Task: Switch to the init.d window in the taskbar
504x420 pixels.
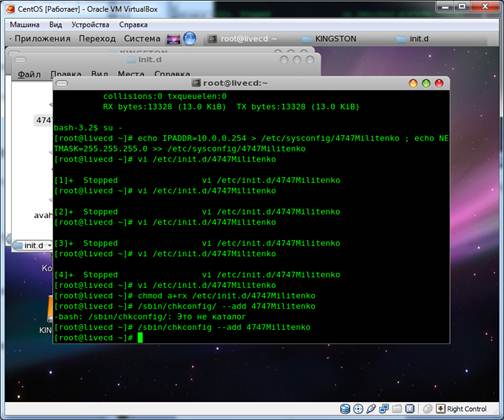Action: pyautogui.click(x=412, y=39)
